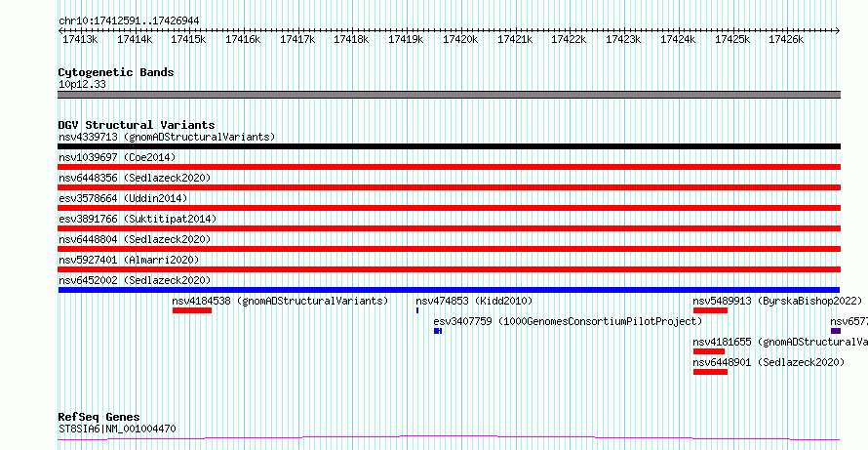Select the red bar under nsv6448356
The height and width of the screenshot is (450, 868).
(x=449, y=187)
